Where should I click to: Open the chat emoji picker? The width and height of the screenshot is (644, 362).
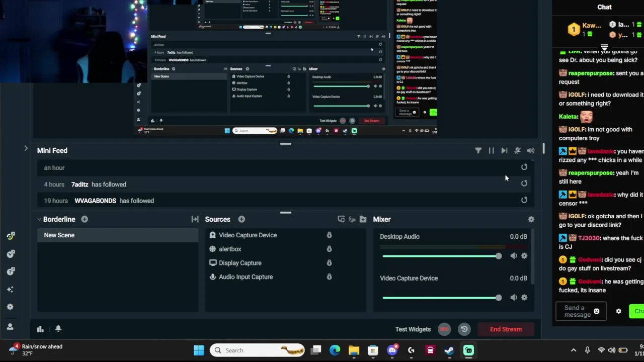596,311
